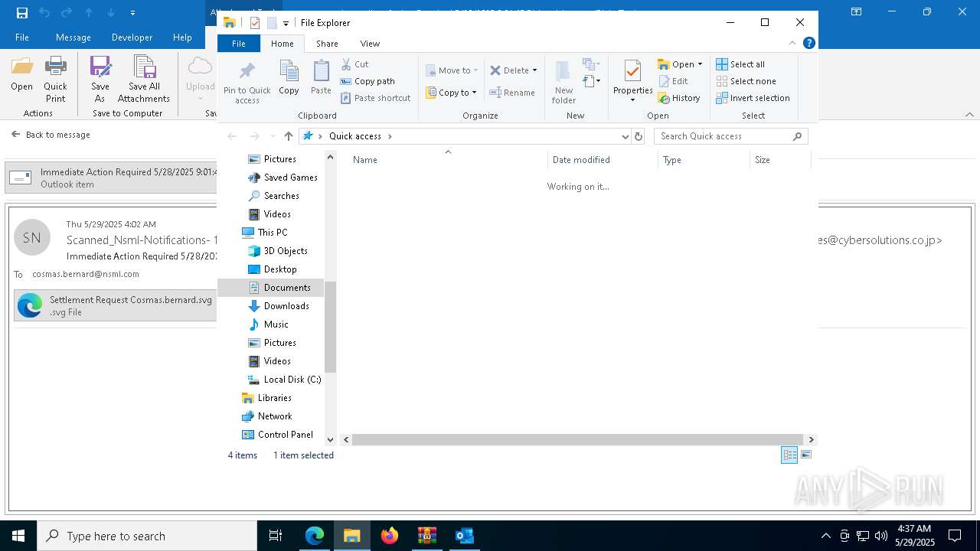Sort by the Type column header

click(703, 160)
